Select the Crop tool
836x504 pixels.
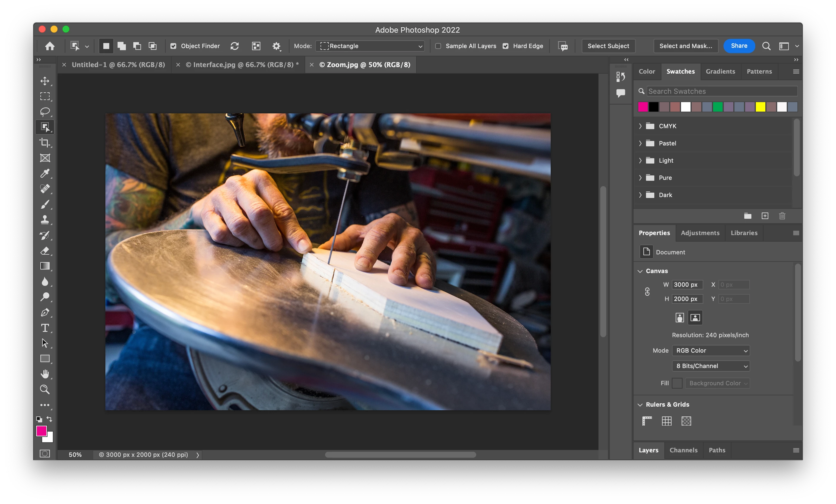45,142
